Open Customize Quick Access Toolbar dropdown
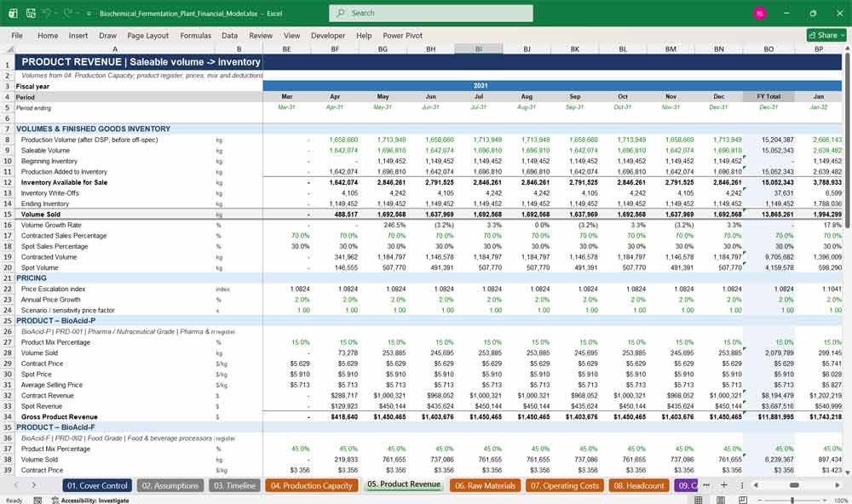The width and height of the screenshot is (852, 504). [89, 13]
